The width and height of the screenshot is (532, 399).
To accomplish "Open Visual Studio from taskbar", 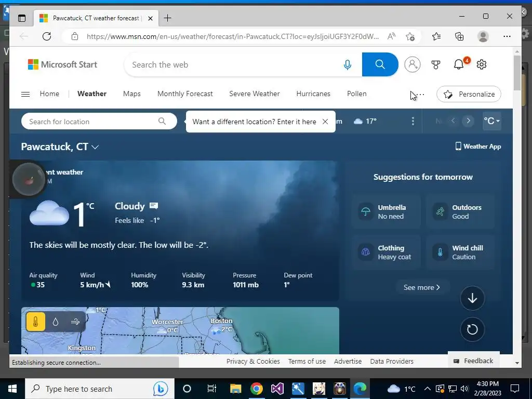I will 277,389.
